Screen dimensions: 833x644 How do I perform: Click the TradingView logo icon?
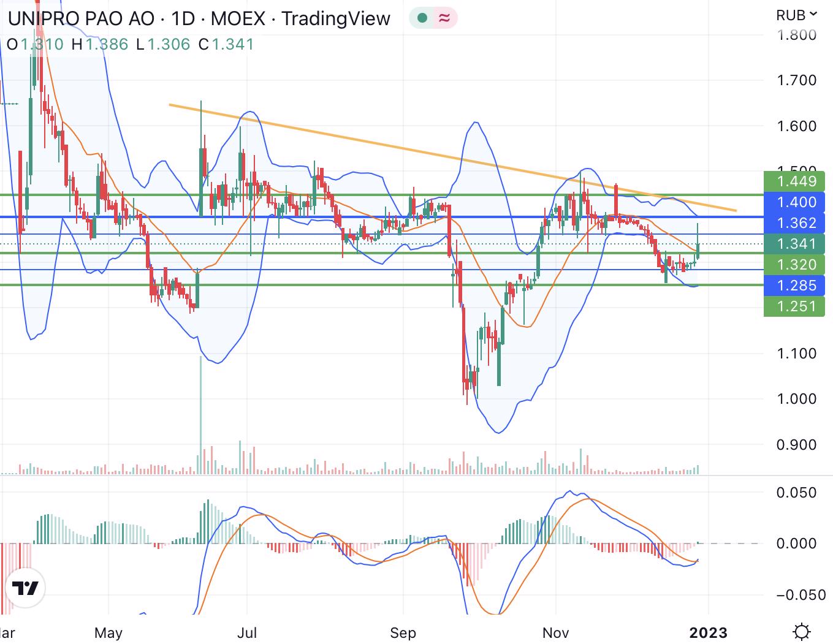(x=26, y=589)
